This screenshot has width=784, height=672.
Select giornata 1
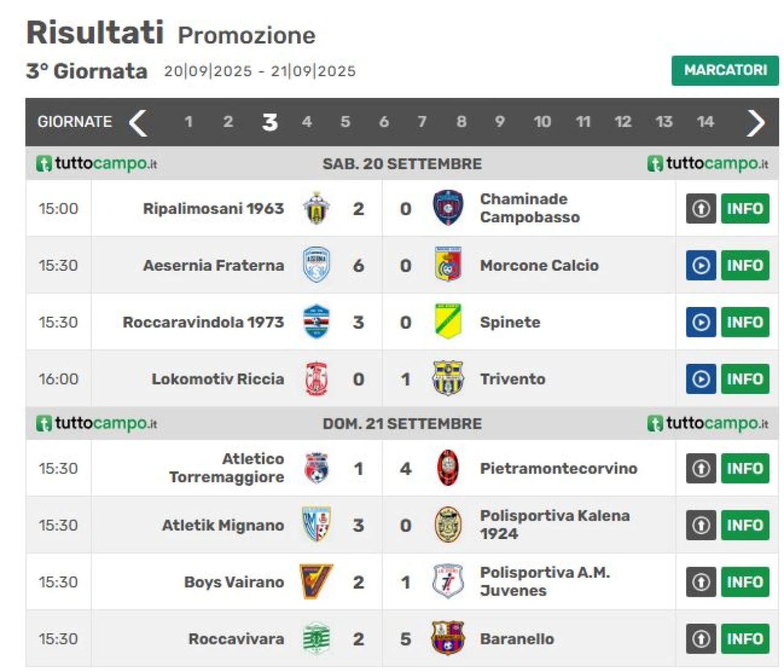[189, 122]
